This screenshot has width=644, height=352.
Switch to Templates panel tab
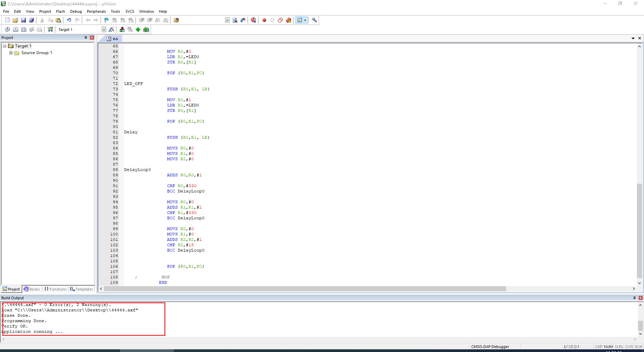(x=82, y=289)
